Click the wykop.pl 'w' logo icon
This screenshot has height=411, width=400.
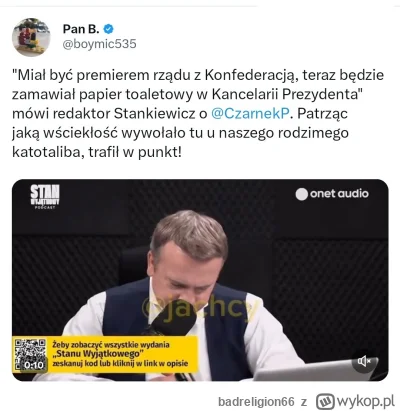[325, 401]
